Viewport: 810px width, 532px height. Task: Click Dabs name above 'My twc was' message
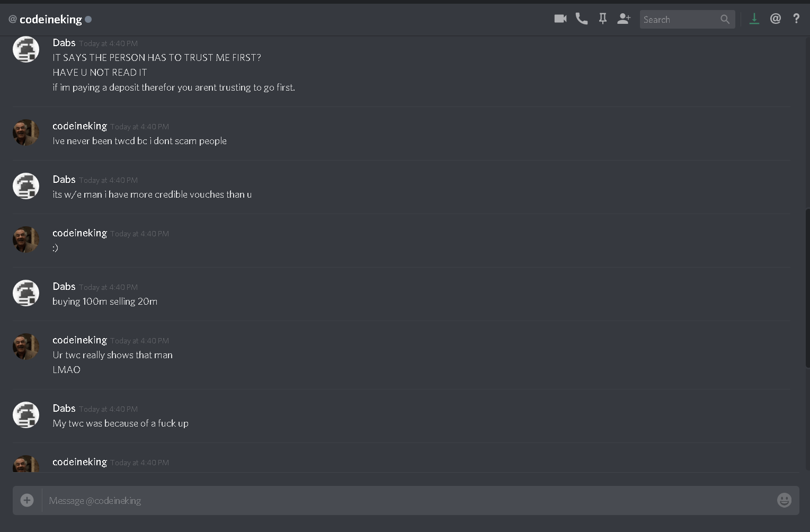click(64, 408)
